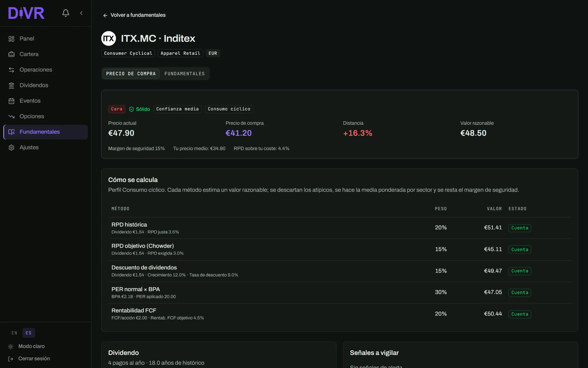Click RPD objetivo (Chowder) row title

(x=143, y=246)
